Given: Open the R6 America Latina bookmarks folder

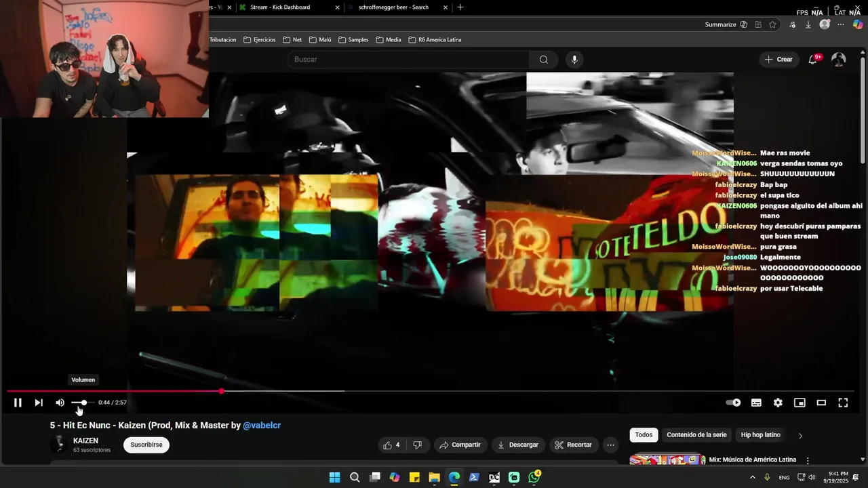Looking at the screenshot, I should (x=435, y=40).
